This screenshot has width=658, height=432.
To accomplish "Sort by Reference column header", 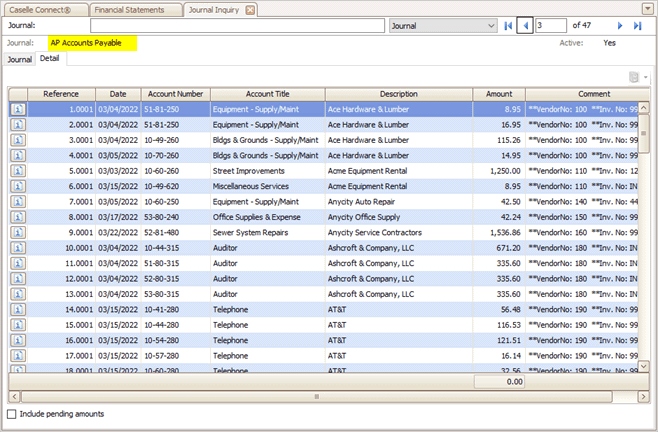I will 61,94.
